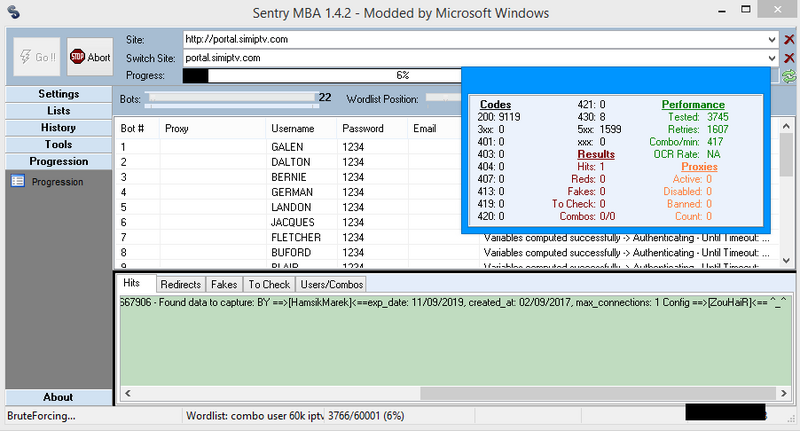Click the Go!! lightning button
The image size is (800, 431).
37,57
